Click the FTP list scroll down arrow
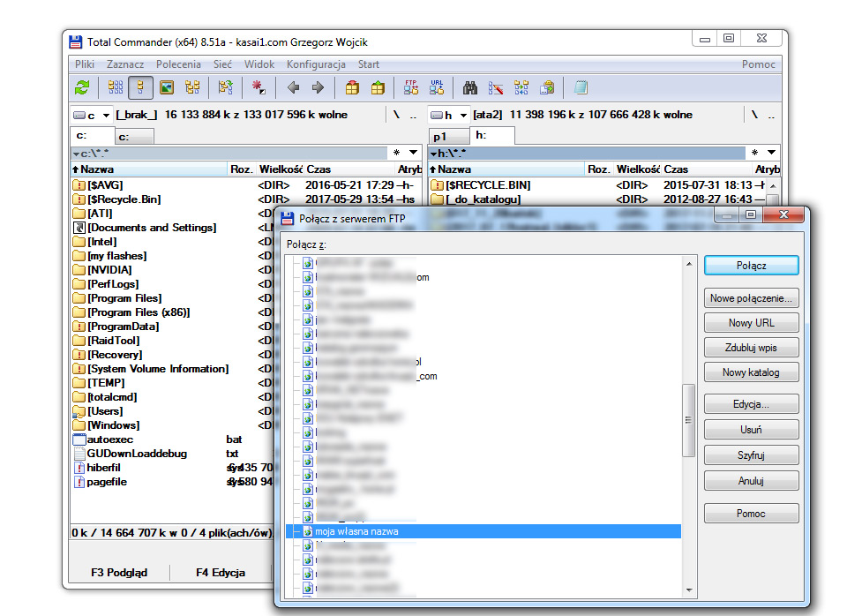 (689, 590)
